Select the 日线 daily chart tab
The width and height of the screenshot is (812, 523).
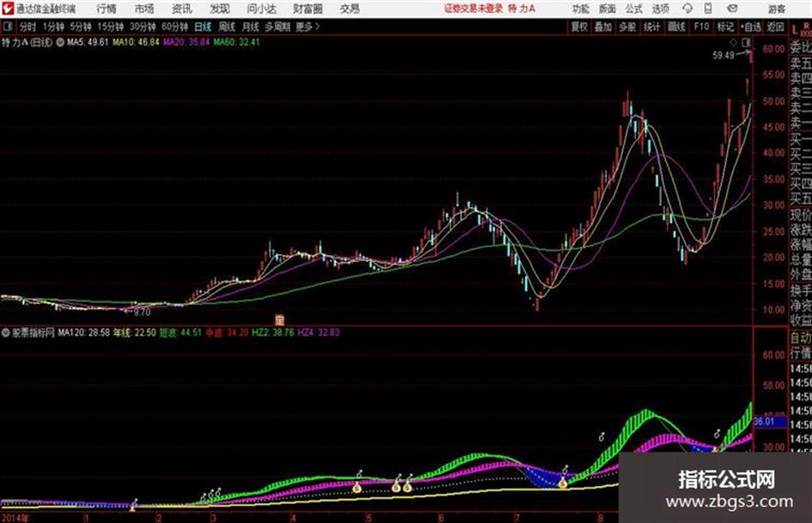203,27
